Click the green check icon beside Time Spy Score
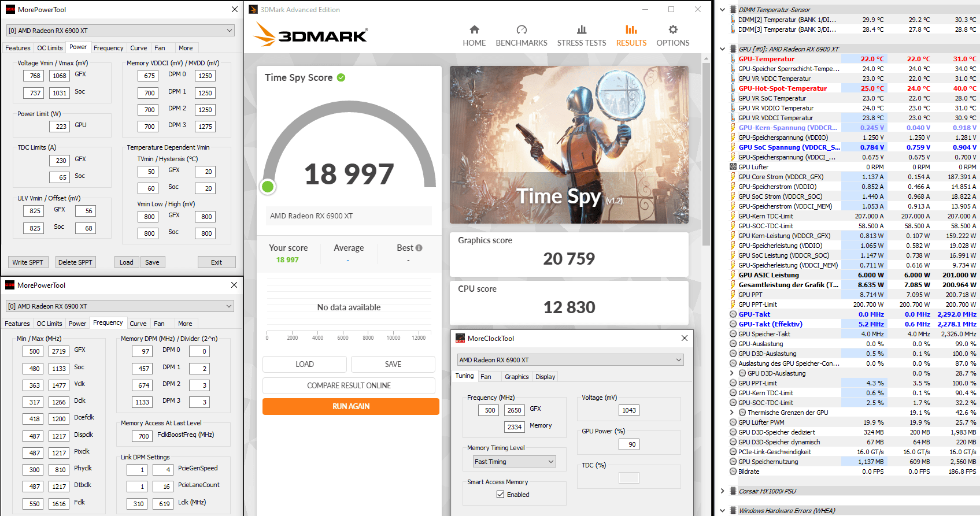The image size is (980, 516). click(341, 77)
